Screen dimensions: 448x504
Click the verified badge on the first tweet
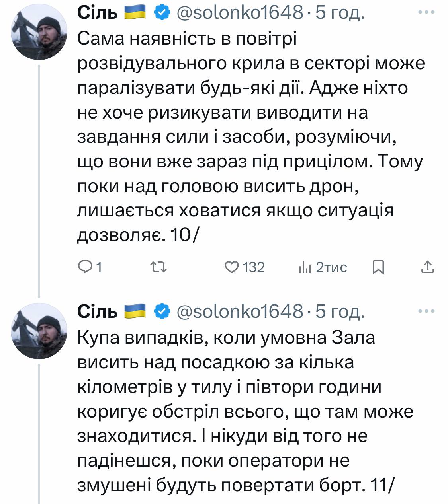[161, 13]
